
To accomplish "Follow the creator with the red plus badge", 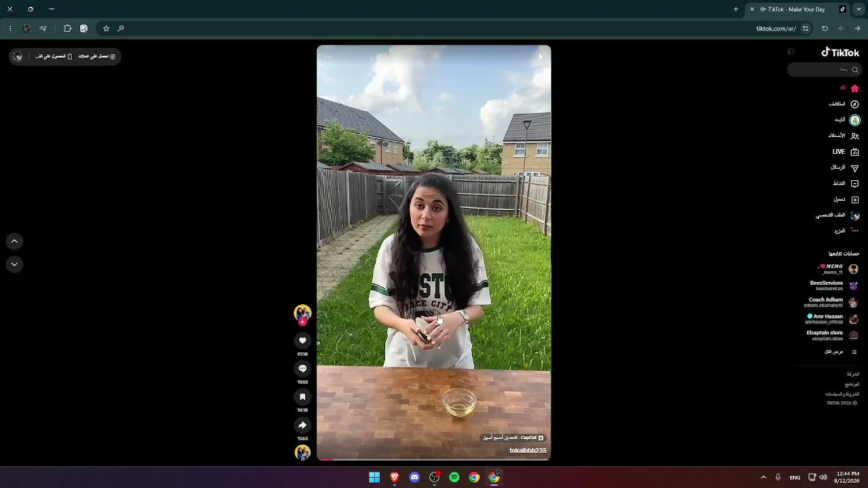I will click(x=302, y=322).
